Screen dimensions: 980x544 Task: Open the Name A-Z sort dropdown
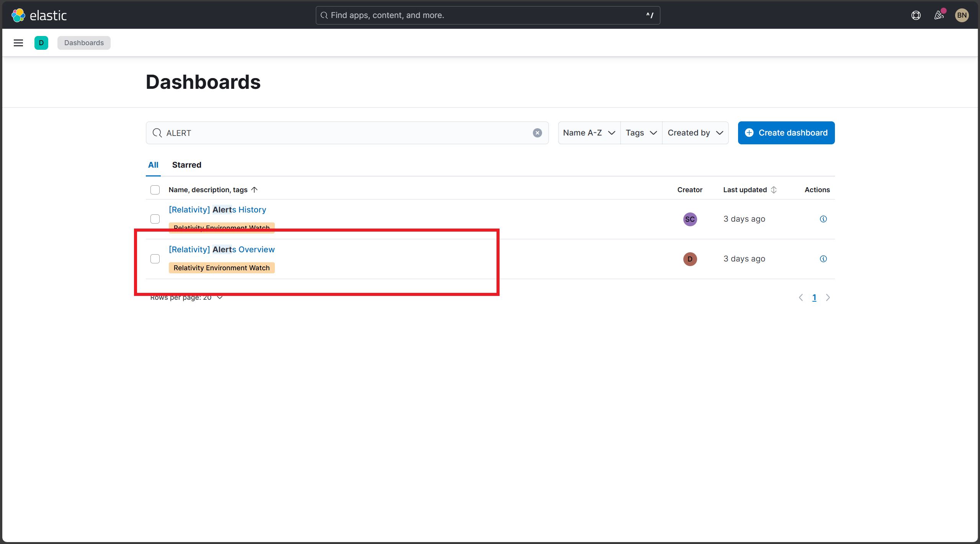589,133
